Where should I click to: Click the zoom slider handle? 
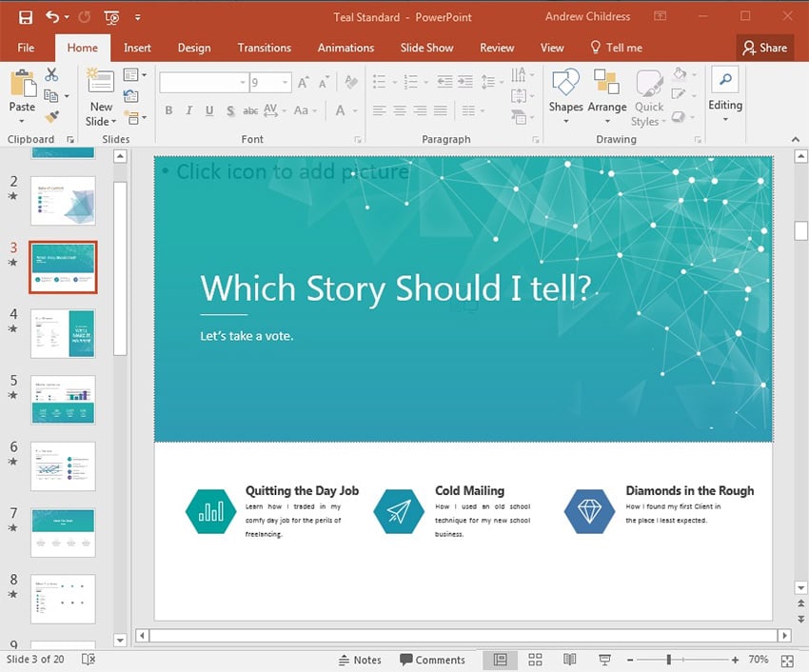pyautogui.click(x=669, y=660)
